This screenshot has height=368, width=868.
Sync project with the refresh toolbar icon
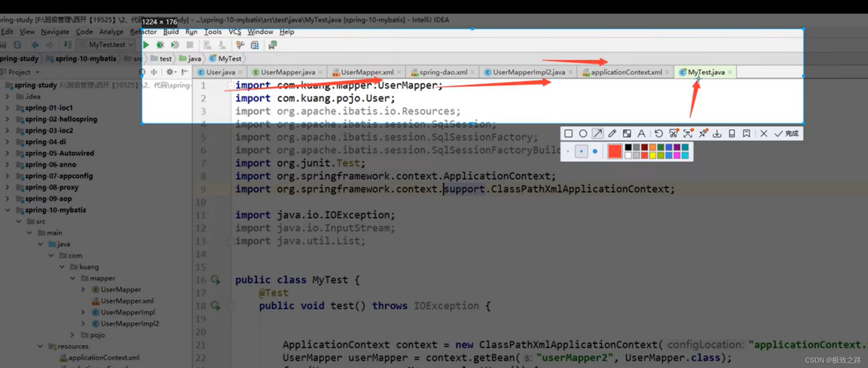(x=17, y=45)
